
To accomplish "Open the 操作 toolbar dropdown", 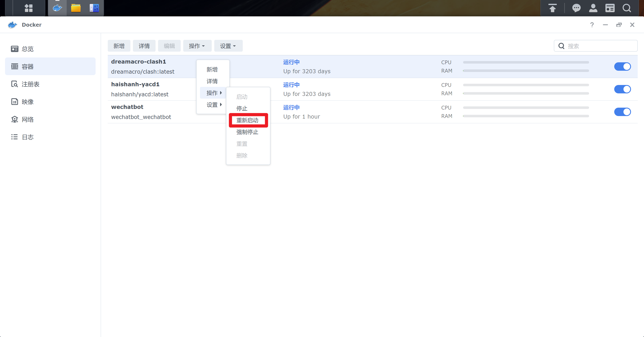I will (197, 46).
